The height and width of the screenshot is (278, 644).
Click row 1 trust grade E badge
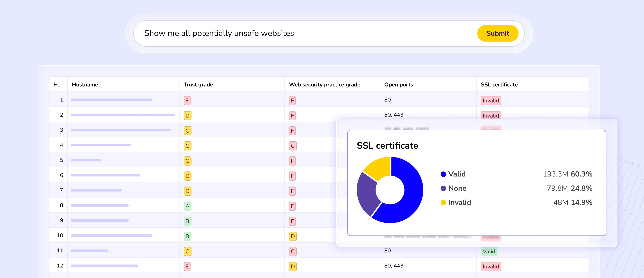click(187, 101)
